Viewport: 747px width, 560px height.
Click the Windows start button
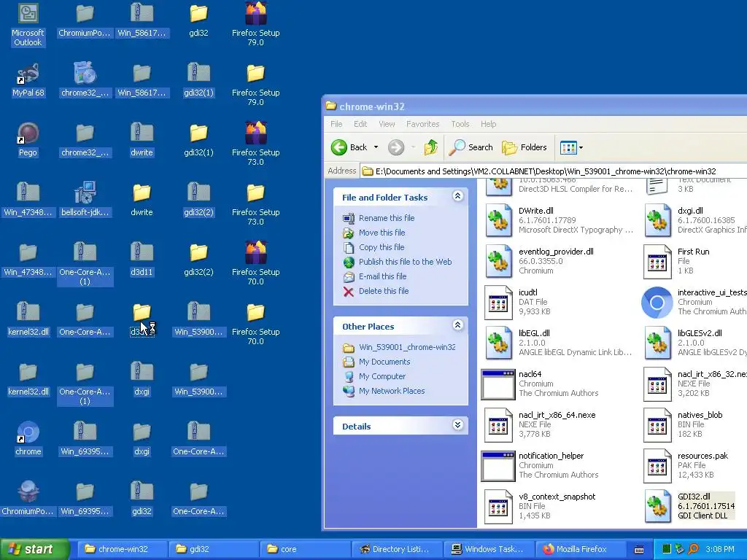click(x=34, y=550)
